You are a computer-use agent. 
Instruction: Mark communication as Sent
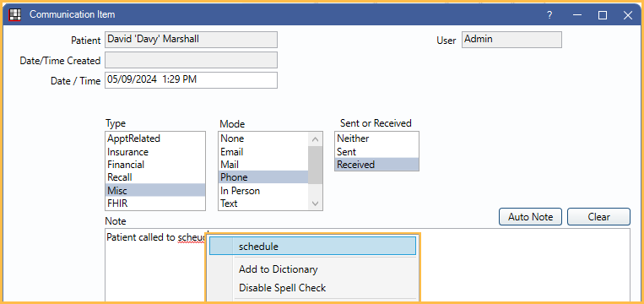point(376,152)
